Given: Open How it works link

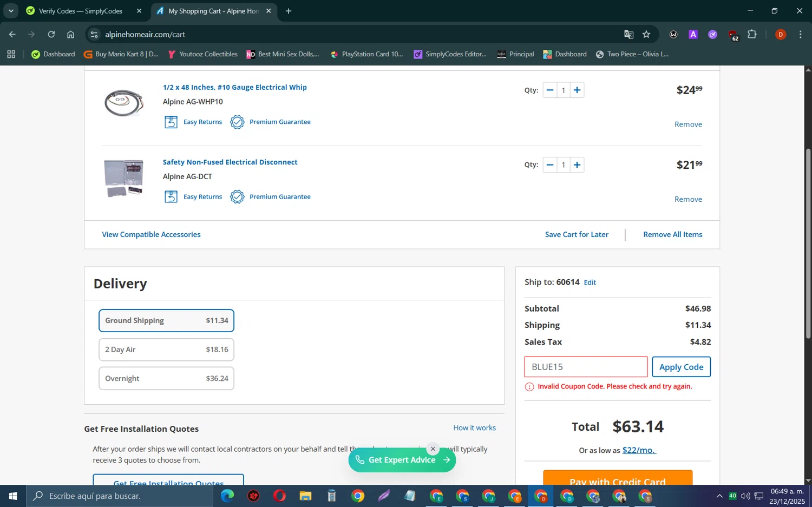Looking at the screenshot, I should (x=475, y=428).
